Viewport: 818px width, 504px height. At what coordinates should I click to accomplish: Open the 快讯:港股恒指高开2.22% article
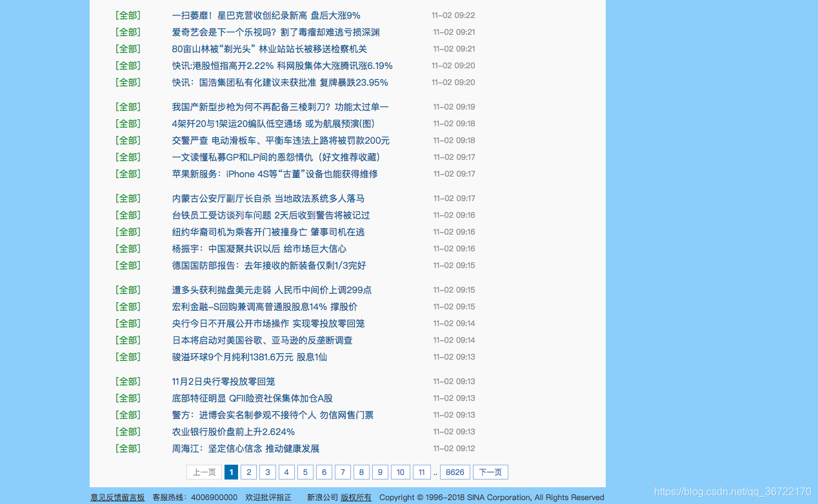pos(282,65)
